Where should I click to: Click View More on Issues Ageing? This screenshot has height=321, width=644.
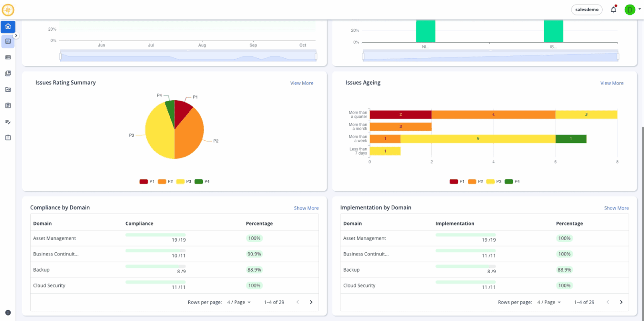[612, 83]
